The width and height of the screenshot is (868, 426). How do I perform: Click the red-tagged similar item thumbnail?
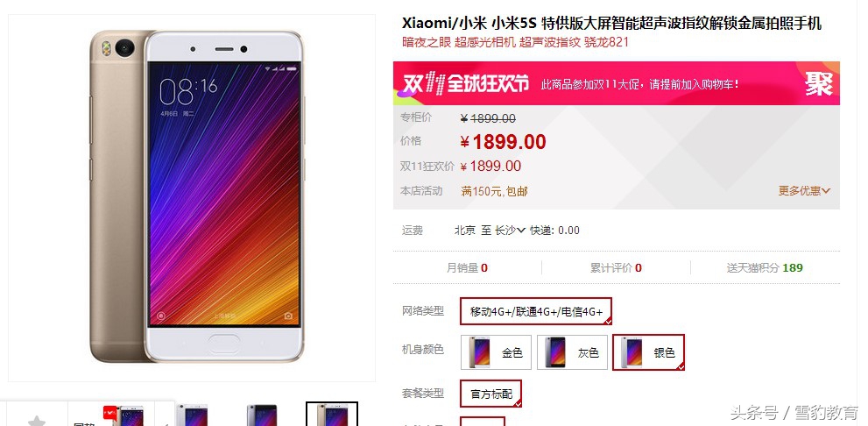click(123, 415)
